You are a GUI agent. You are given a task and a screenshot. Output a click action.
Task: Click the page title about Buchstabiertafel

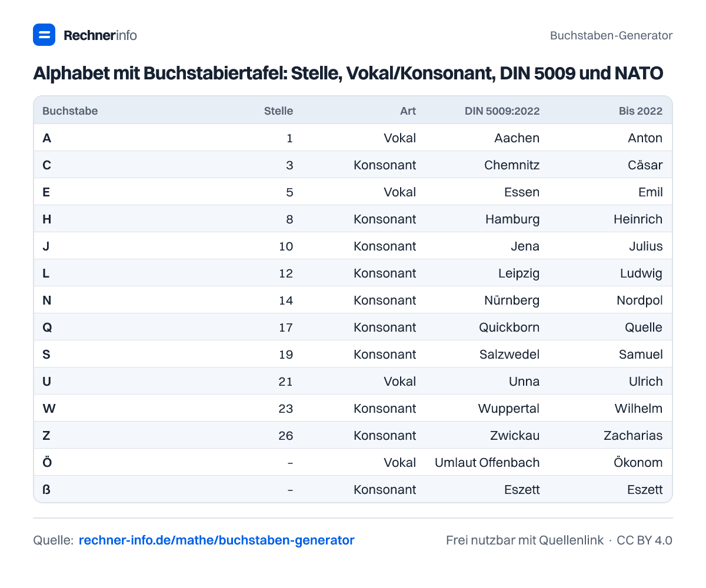coord(348,73)
